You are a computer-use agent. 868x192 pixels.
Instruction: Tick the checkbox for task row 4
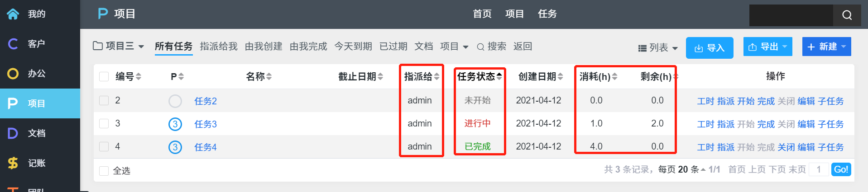point(104,146)
